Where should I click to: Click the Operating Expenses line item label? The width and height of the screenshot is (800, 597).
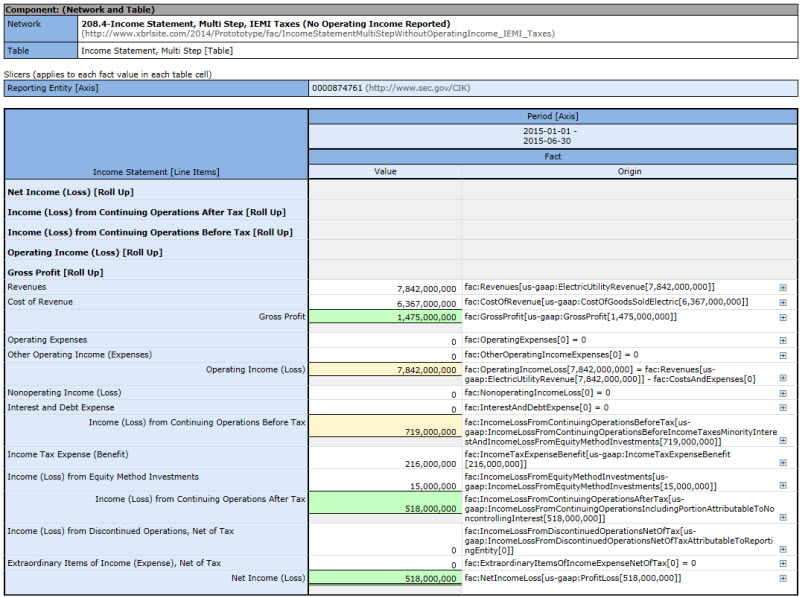pos(47,339)
